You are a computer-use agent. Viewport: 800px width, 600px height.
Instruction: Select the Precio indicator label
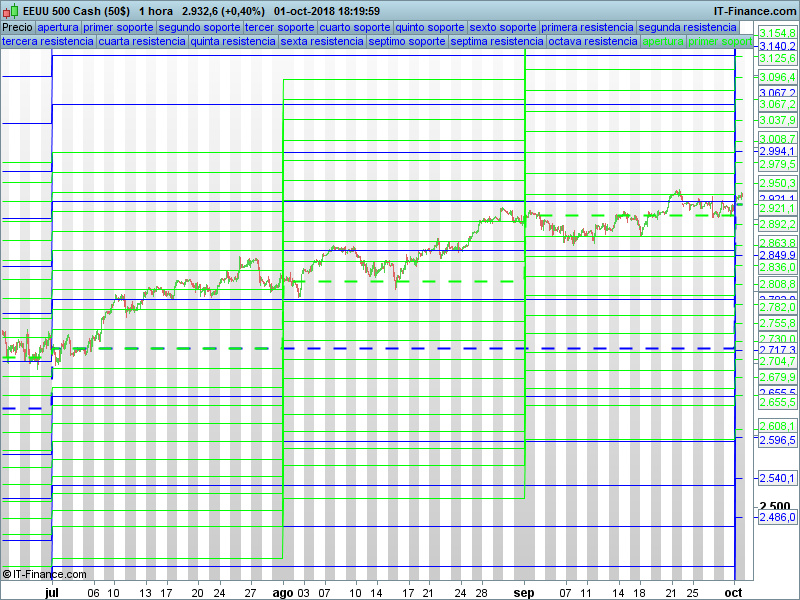(17, 27)
